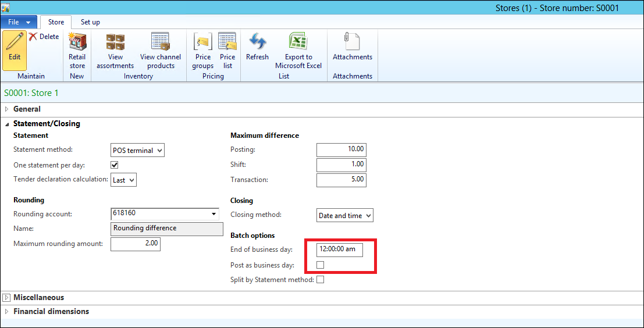The width and height of the screenshot is (644, 328).
Task: Open View channel products
Action: pos(160,51)
